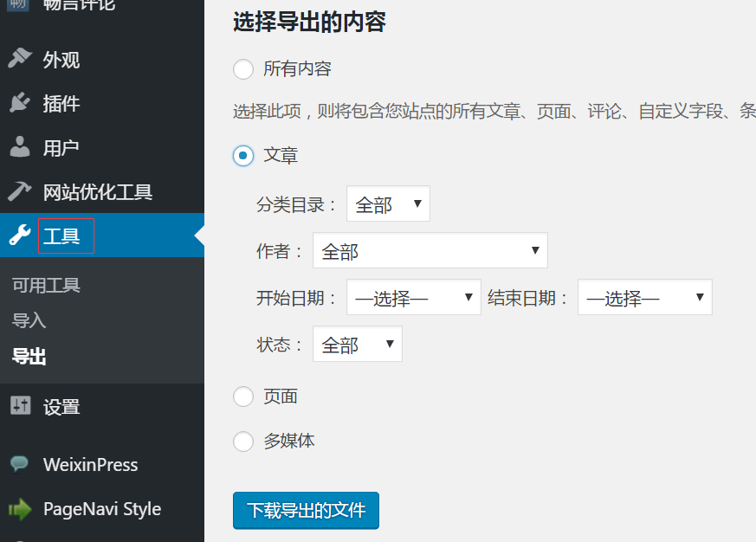Select the 页面 radio button
The width and height of the screenshot is (756, 542).
(x=243, y=397)
